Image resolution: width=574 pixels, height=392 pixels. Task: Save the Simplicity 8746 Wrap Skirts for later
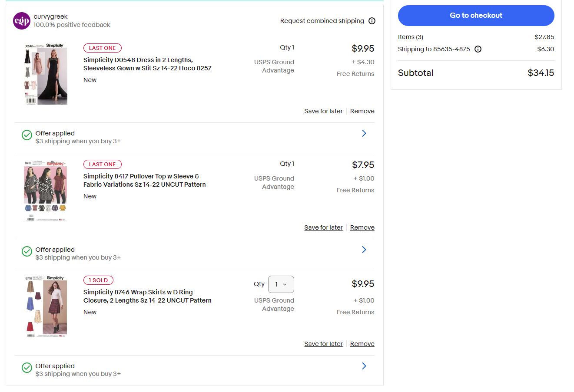coord(323,344)
